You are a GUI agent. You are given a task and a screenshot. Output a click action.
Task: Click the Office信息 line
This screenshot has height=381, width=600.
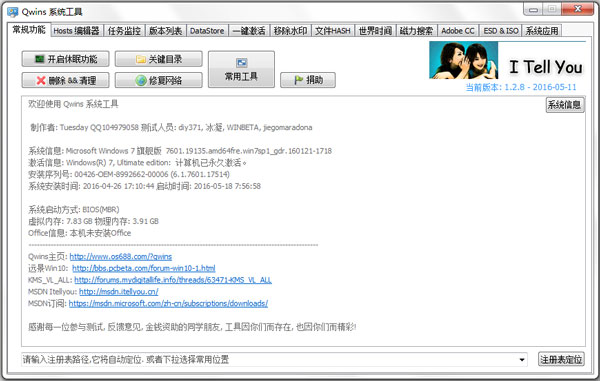click(80, 233)
